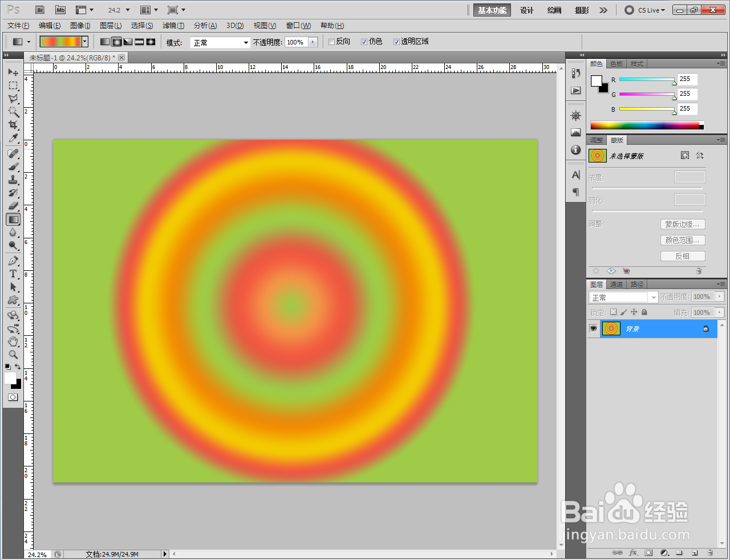730x560 pixels.
Task: Open Mini Bridge from the top bar
Action: point(60,10)
